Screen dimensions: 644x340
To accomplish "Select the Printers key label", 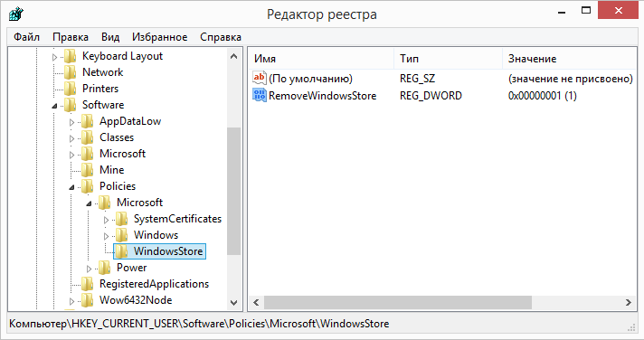I will point(100,89).
